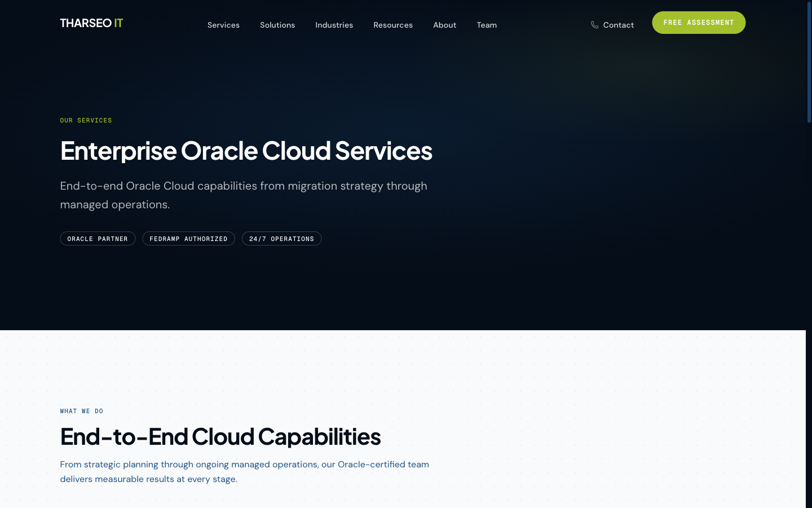The image size is (812, 508).
Task: Open the Services menu
Action: [x=223, y=25]
